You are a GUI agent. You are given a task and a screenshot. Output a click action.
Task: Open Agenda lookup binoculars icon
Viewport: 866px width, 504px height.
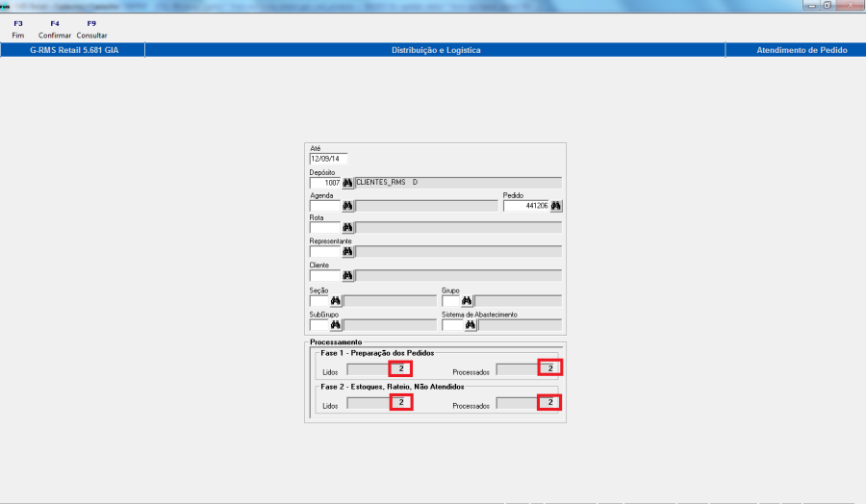[347, 206]
